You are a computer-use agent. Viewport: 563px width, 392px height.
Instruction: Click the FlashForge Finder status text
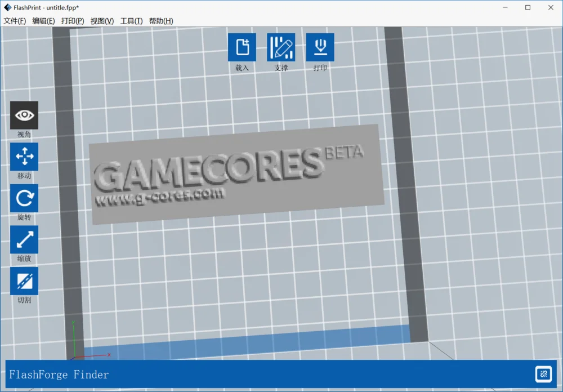59,375
